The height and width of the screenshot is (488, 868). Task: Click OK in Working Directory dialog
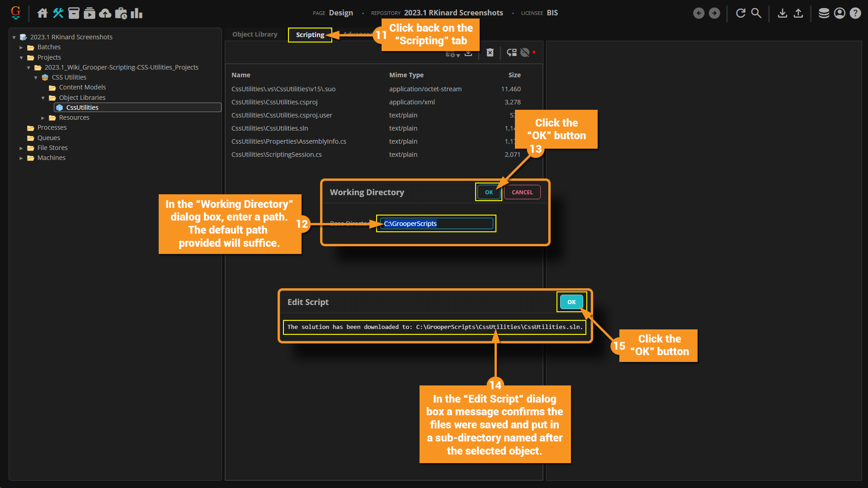tap(489, 192)
